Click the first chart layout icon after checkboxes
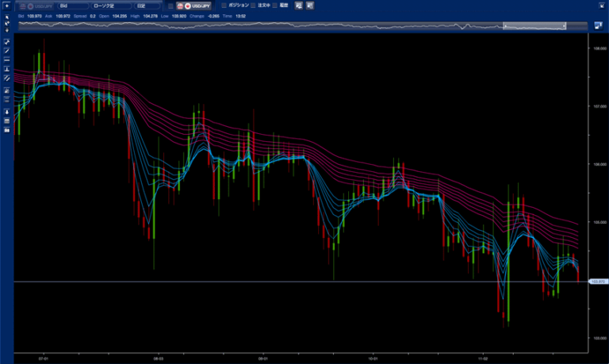 click(299, 6)
